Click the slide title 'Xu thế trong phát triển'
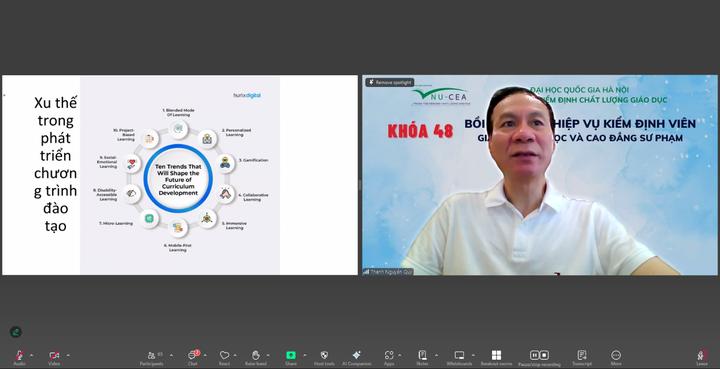The width and height of the screenshot is (720, 369). [x=56, y=164]
